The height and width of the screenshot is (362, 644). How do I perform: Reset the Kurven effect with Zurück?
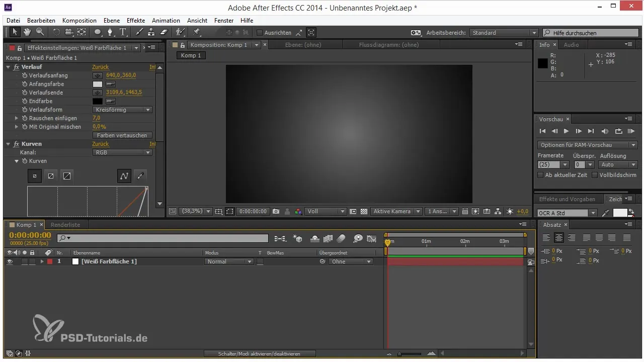pyautogui.click(x=100, y=144)
